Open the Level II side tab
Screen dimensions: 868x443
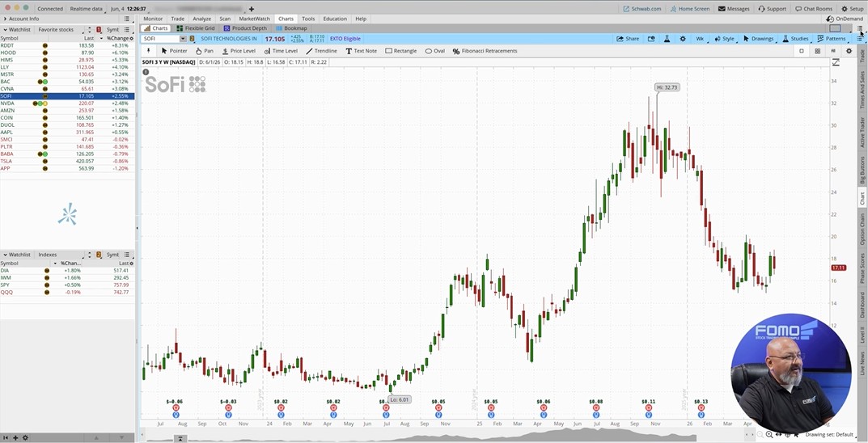pos(862,335)
